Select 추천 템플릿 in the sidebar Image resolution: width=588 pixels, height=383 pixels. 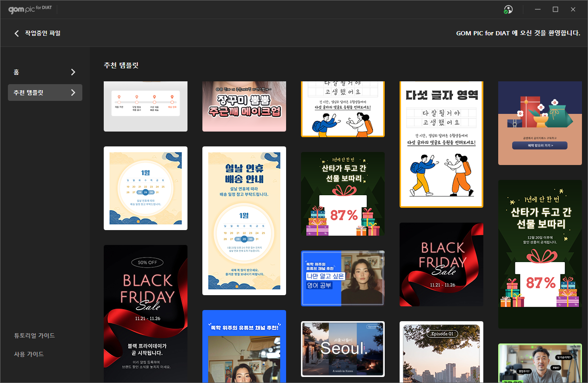click(29, 92)
